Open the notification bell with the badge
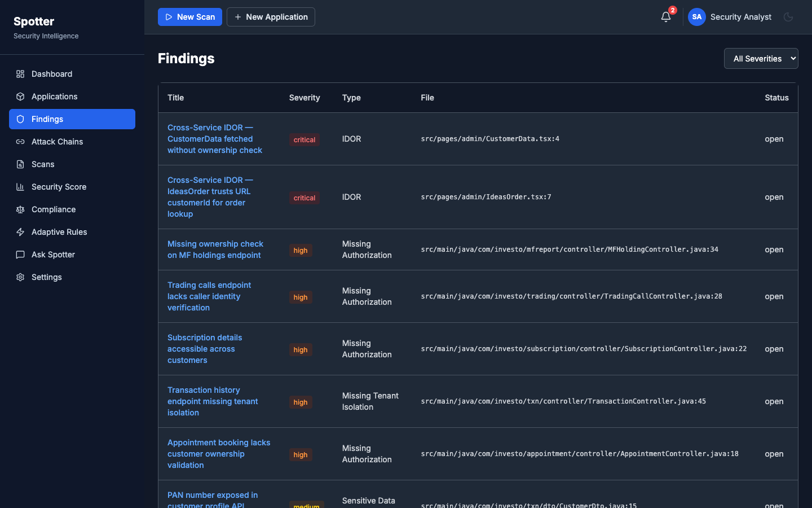Image resolution: width=812 pixels, height=508 pixels. click(x=666, y=17)
